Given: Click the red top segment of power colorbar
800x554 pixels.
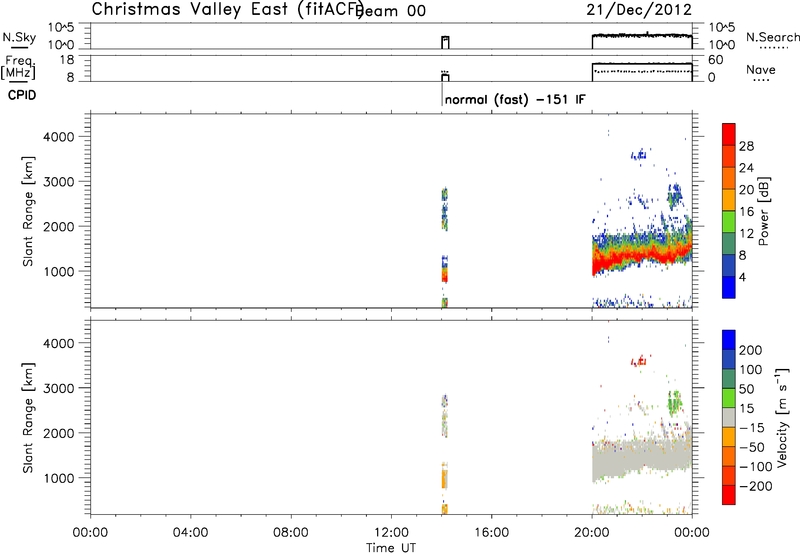Looking at the screenshot, I should 729,134.
